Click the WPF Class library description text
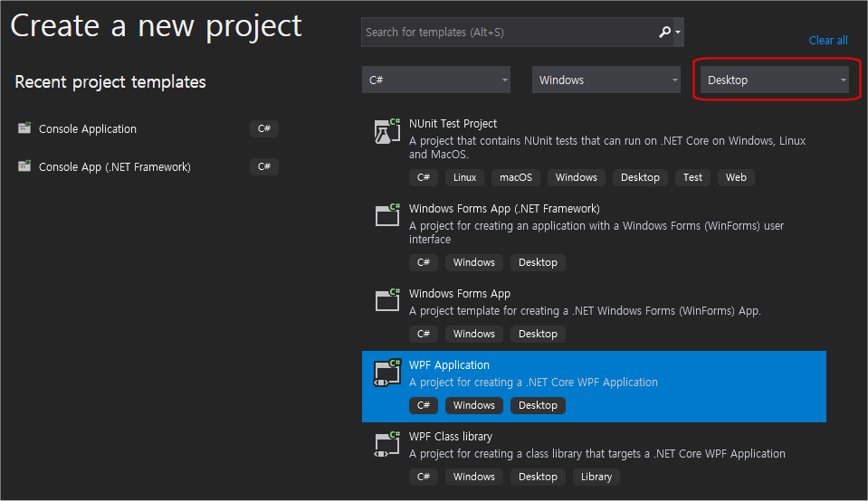This screenshot has height=501, width=868. pos(596,454)
